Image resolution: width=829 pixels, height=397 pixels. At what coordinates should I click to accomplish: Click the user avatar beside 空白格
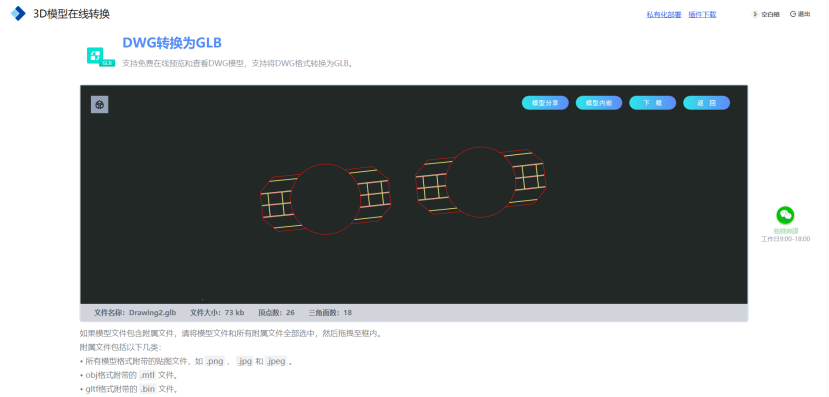pos(755,14)
